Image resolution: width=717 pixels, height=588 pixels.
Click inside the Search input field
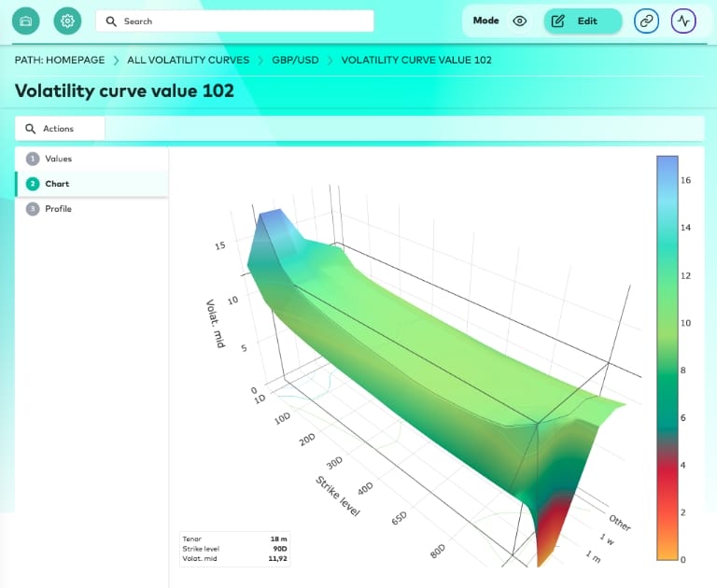tap(243, 21)
